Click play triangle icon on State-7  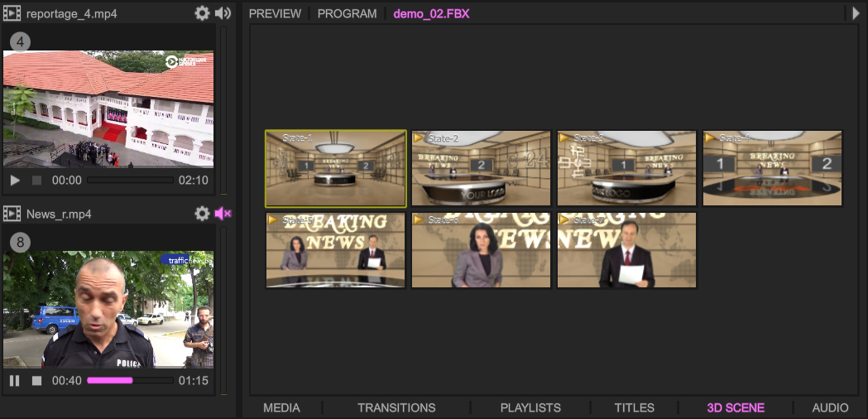[564, 220]
